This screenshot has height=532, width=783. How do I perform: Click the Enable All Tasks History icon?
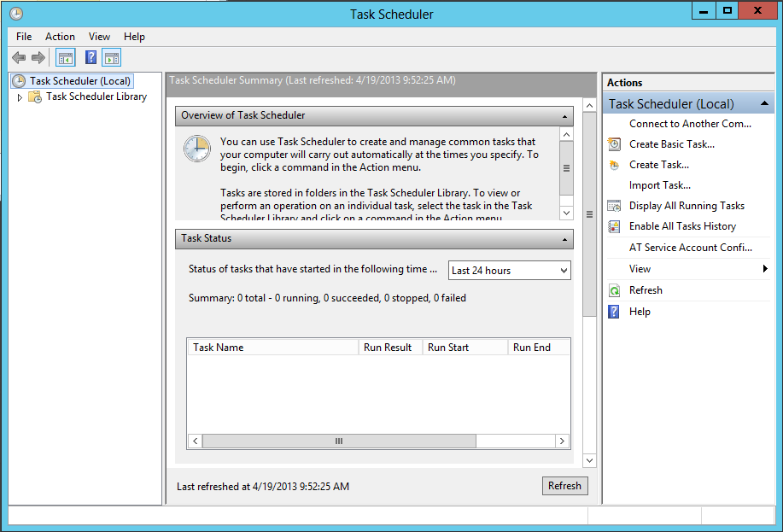[x=614, y=226]
